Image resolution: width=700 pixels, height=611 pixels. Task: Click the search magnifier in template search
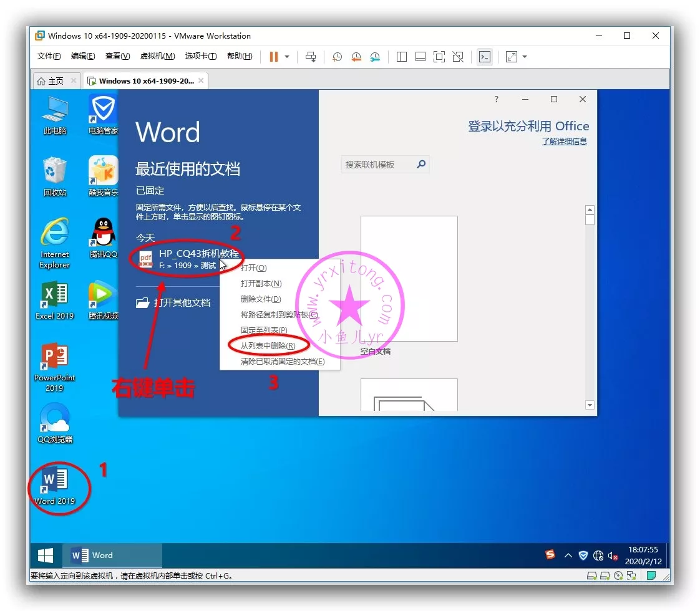421,165
